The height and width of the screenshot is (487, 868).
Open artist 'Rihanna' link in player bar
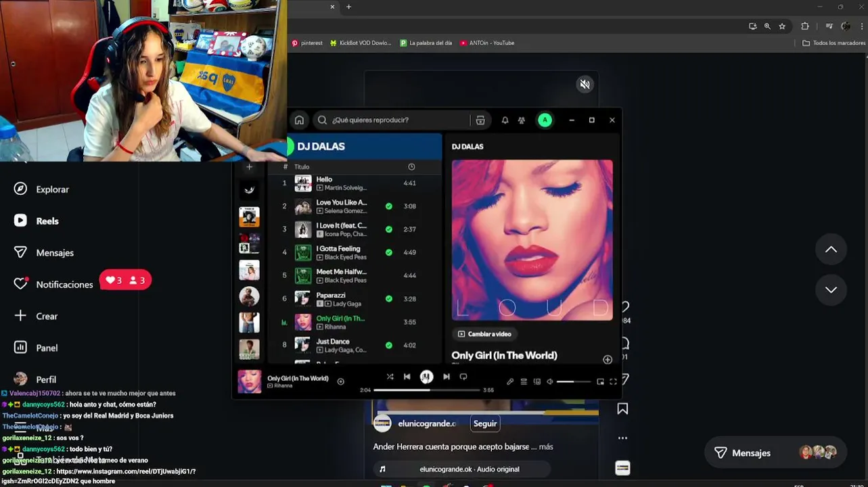[283, 386]
